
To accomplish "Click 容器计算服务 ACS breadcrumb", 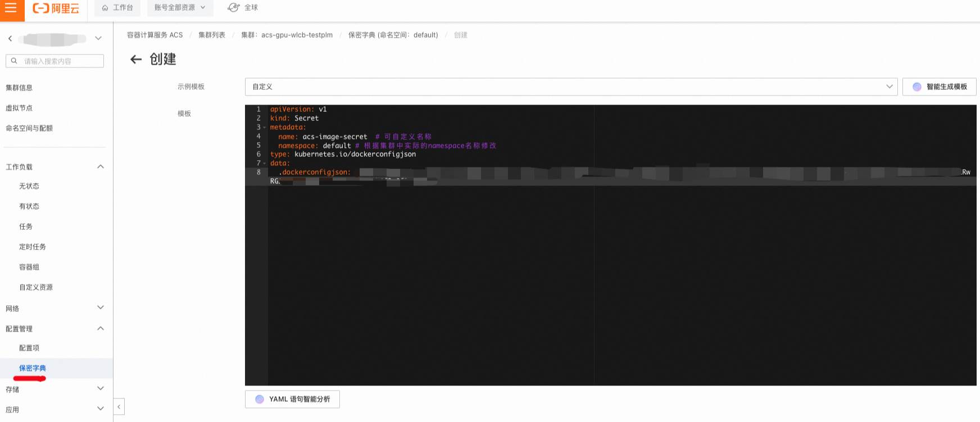I will point(155,35).
